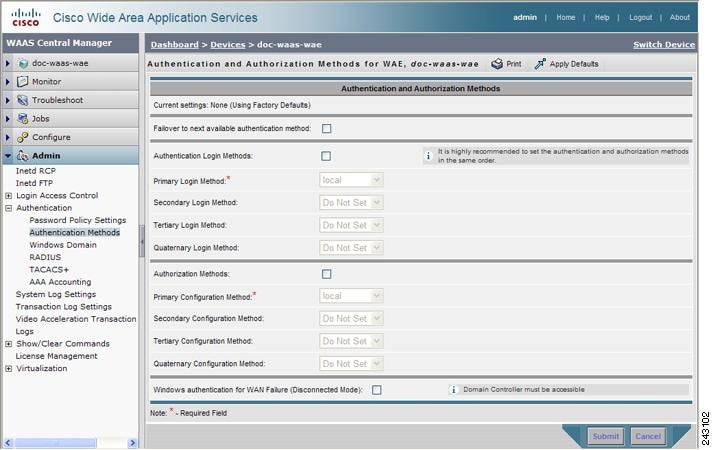Viewport: 712px width, 450px height.
Task: Expand the Login Access Control tree node
Action: coord(8,196)
